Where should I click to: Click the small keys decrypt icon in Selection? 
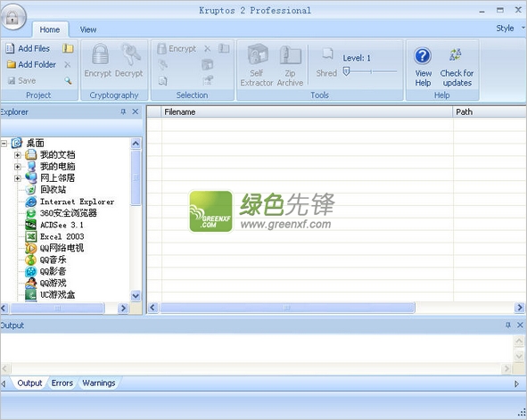click(x=162, y=64)
